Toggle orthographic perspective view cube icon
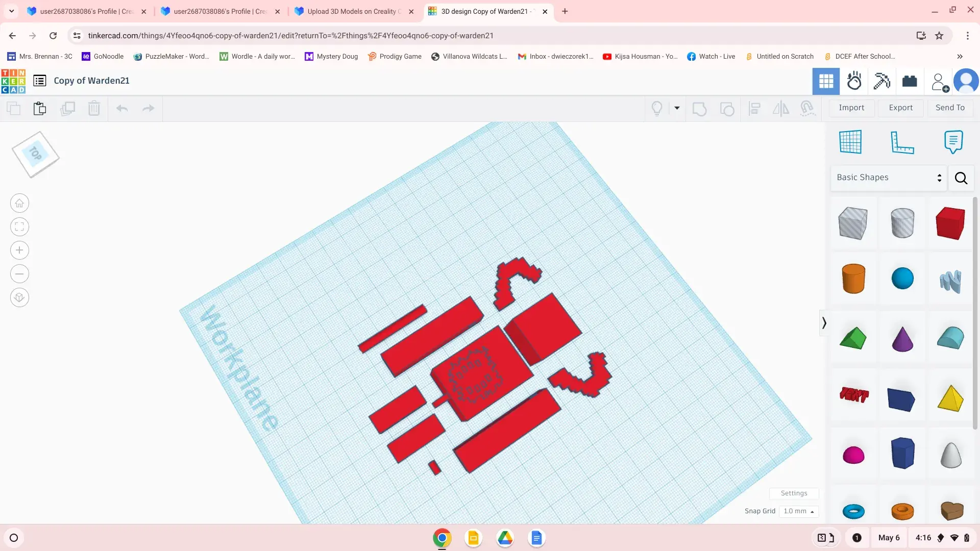The image size is (980, 551). tap(19, 297)
